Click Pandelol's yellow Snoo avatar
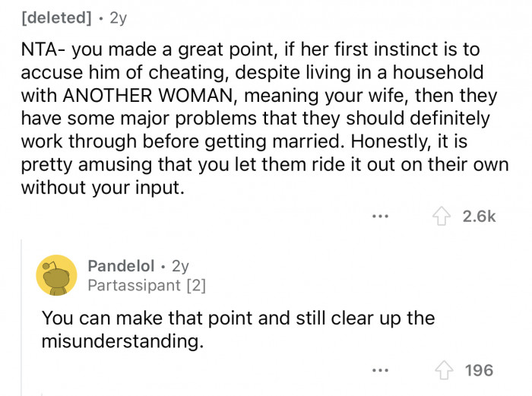 (x=56, y=274)
